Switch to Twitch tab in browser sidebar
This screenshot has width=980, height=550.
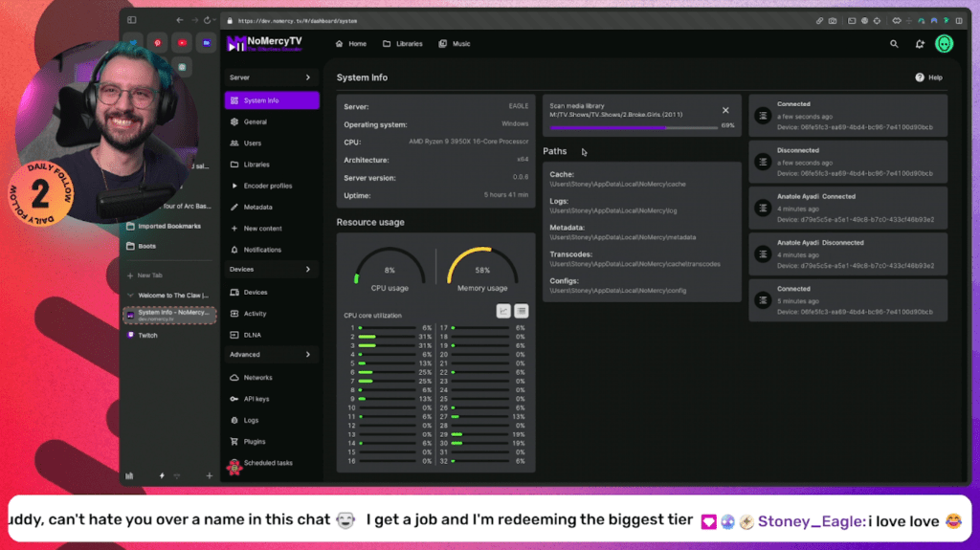click(169, 336)
